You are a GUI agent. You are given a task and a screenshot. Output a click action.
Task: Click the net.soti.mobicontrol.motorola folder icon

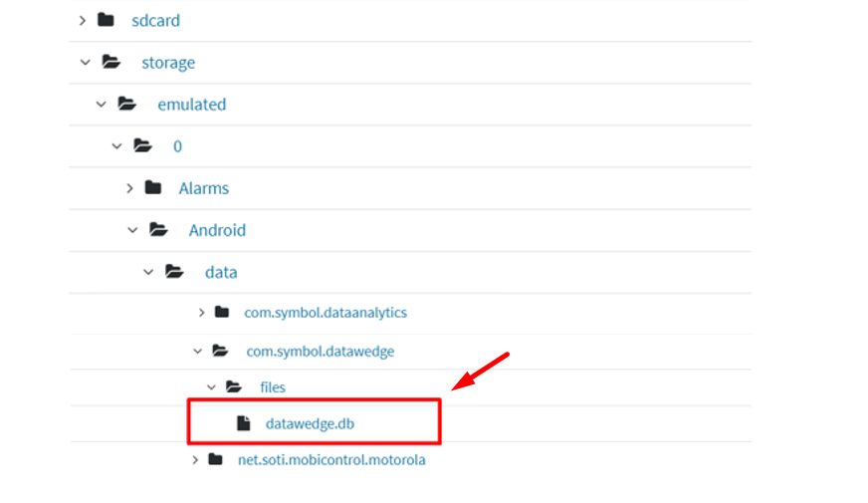point(216,459)
